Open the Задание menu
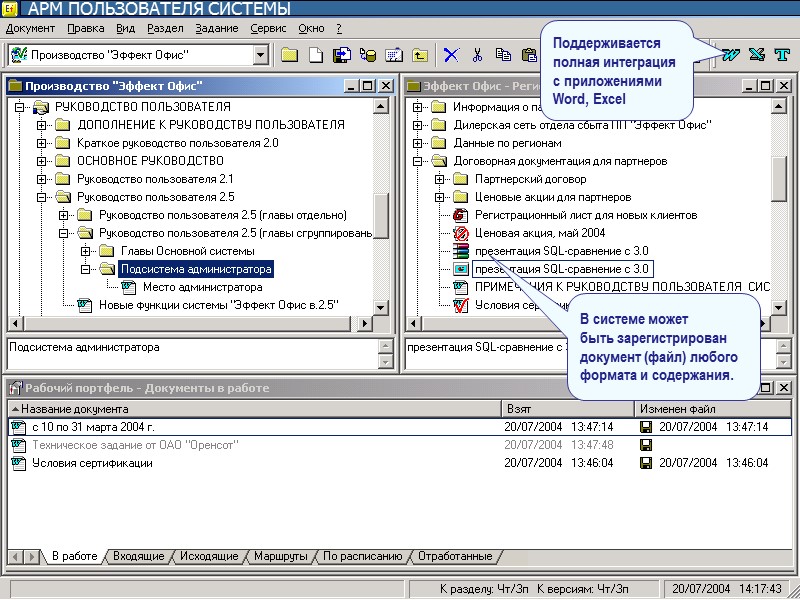This screenshot has height=600, width=800. (x=217, y=29)
